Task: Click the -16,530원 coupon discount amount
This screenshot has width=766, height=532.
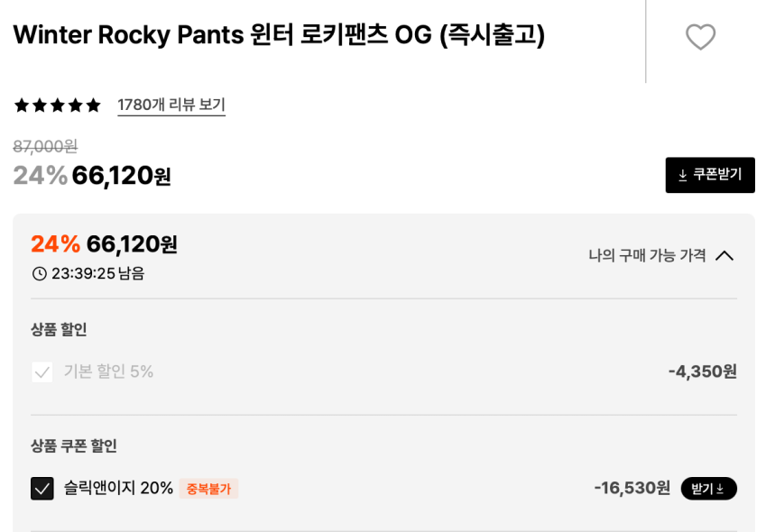Action: [632, 489]
